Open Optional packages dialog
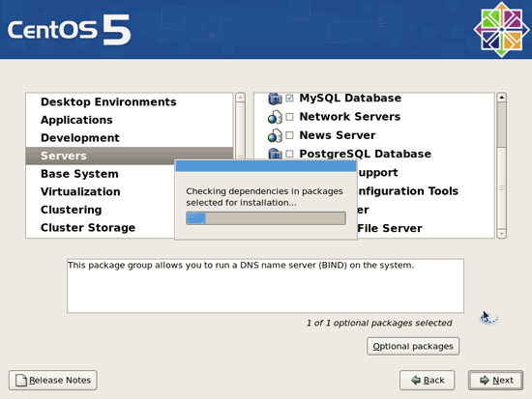The image size is (532, 399). coord(413,346)
